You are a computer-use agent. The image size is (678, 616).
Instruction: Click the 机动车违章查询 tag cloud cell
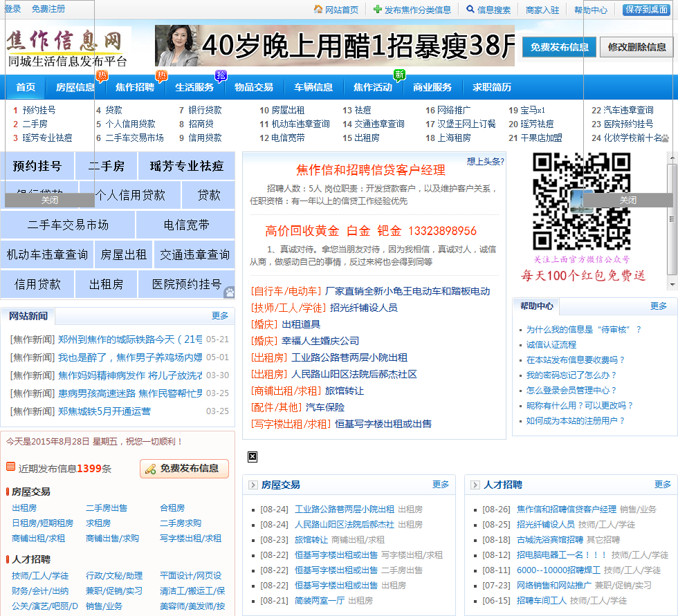(47, 254)
